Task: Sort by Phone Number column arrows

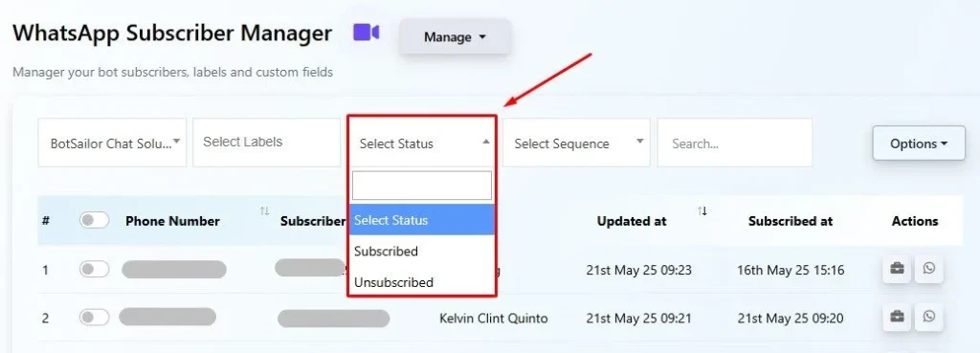Action: click(264, 211)
